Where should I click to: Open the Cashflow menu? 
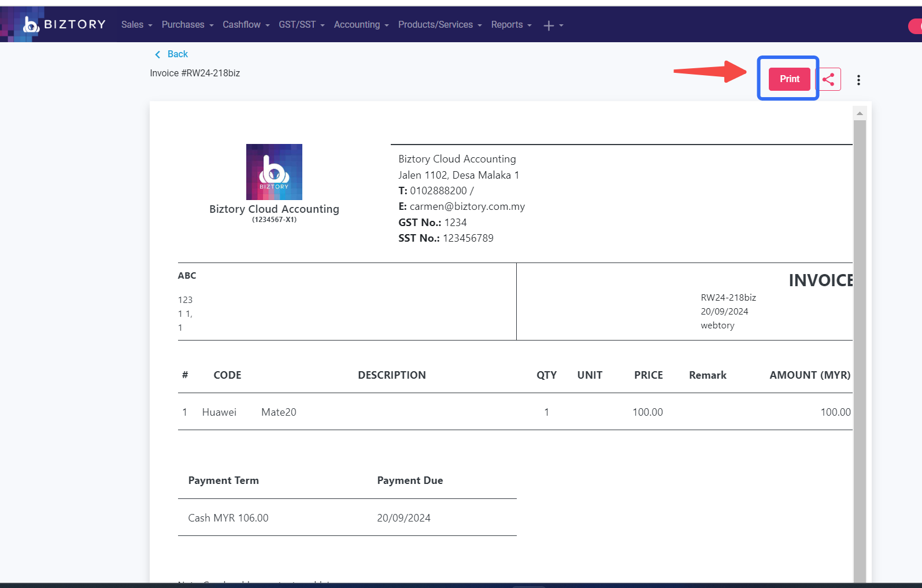coord(246,25)
